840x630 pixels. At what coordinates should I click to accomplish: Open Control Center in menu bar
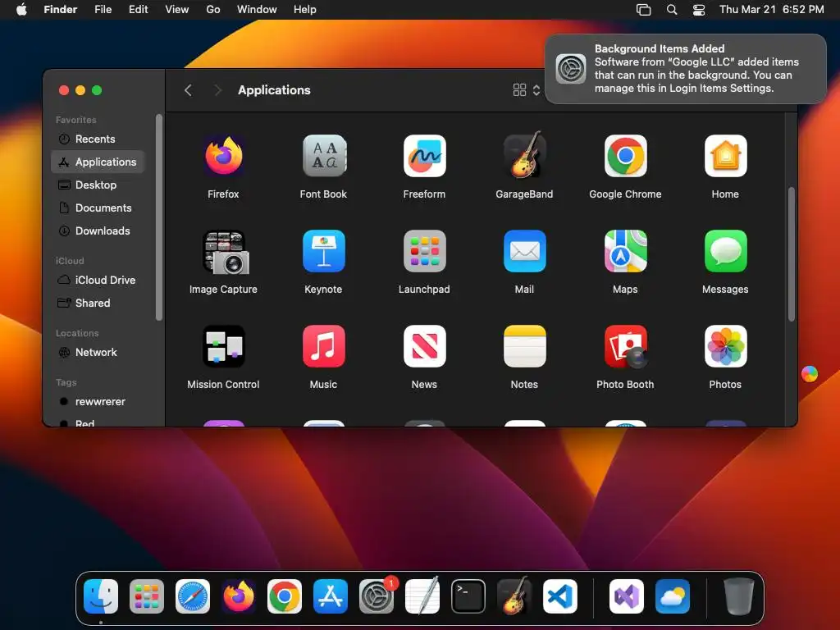(699, 10)
